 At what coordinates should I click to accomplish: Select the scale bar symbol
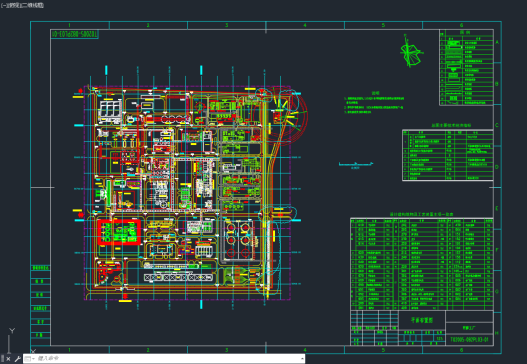(356, 164)
